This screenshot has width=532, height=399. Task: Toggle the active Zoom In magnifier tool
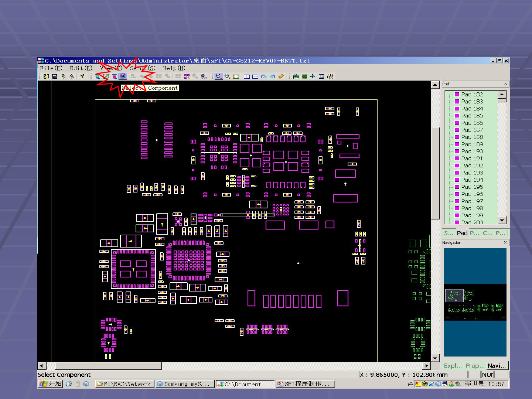[x=219, y=76]
